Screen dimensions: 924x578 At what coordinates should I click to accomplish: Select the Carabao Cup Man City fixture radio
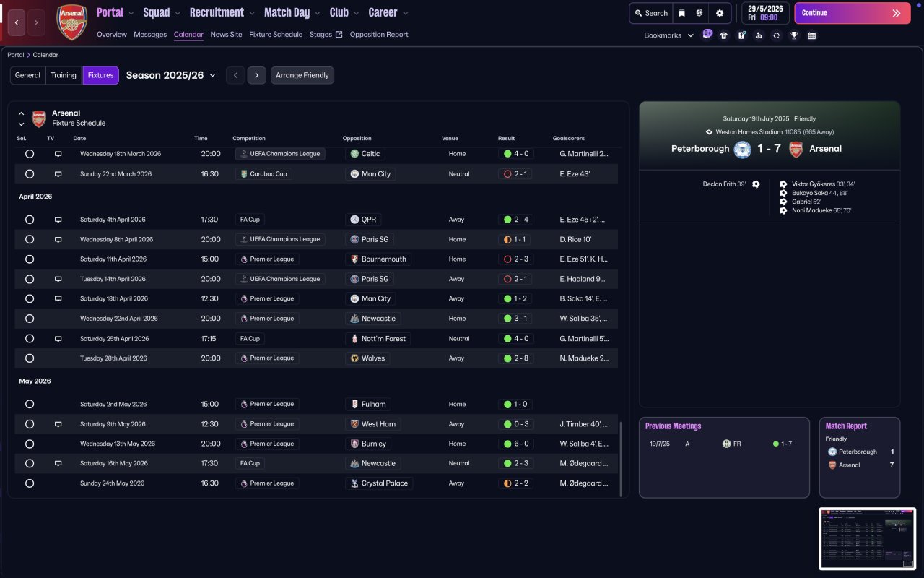point(30,174)
